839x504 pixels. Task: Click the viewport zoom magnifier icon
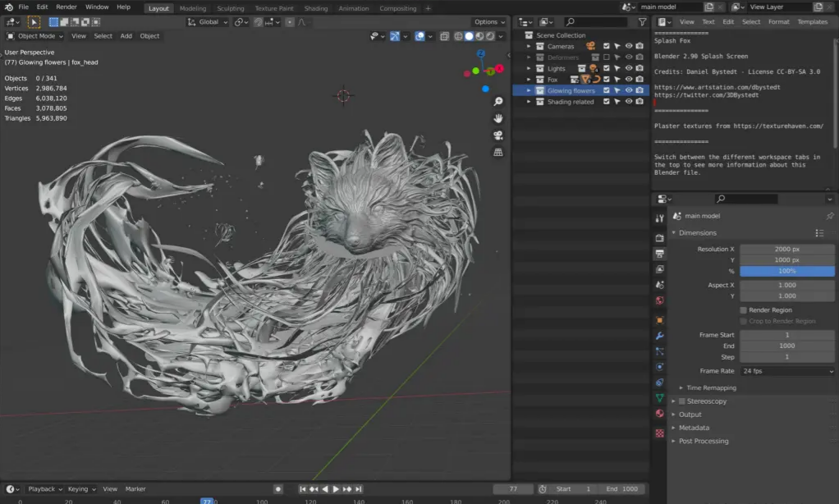[498, 102]
